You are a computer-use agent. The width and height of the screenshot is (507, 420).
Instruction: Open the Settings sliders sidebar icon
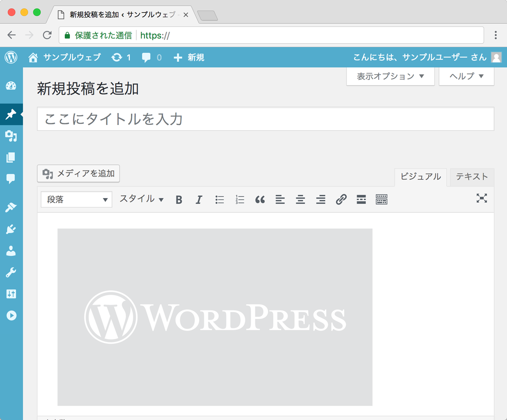(11, 294)
